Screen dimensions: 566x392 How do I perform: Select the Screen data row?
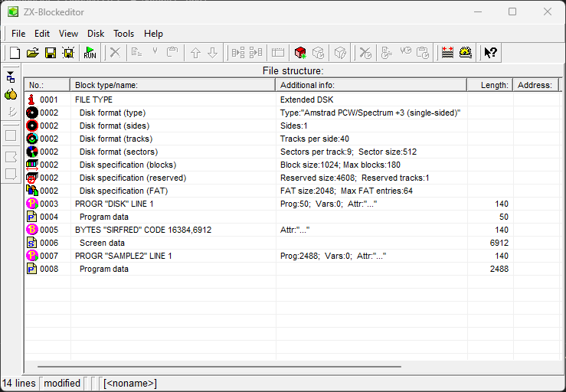(292, 243)
